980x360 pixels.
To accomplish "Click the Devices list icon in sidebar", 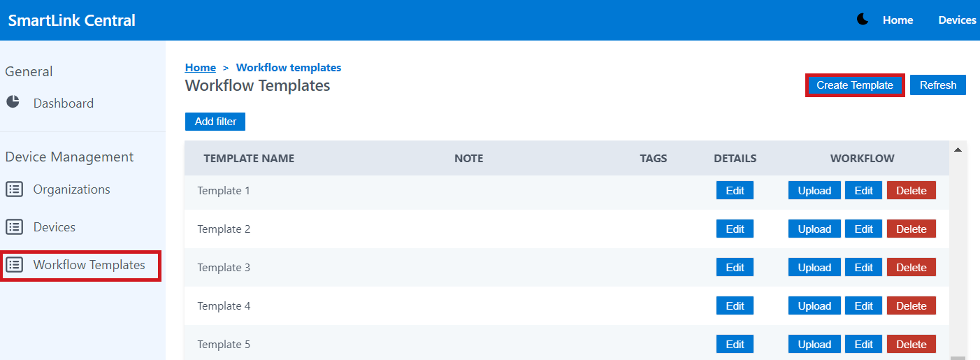I will [14, 226].
